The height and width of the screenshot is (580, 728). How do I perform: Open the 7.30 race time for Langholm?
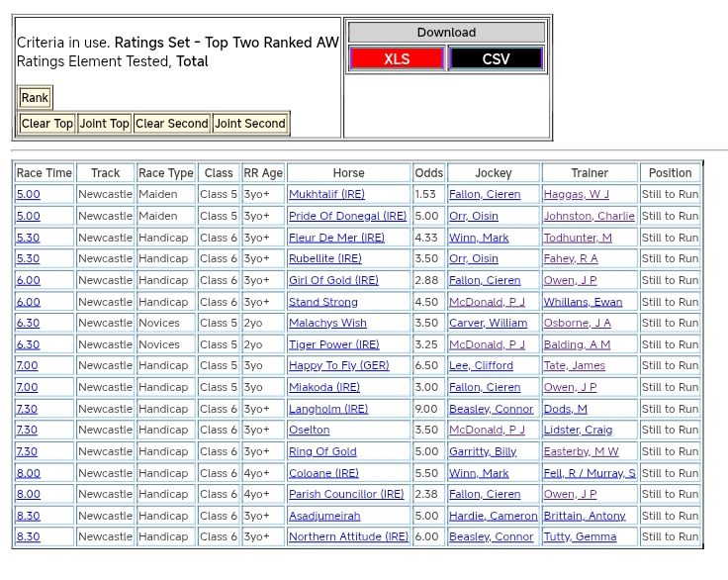[28, 409]
